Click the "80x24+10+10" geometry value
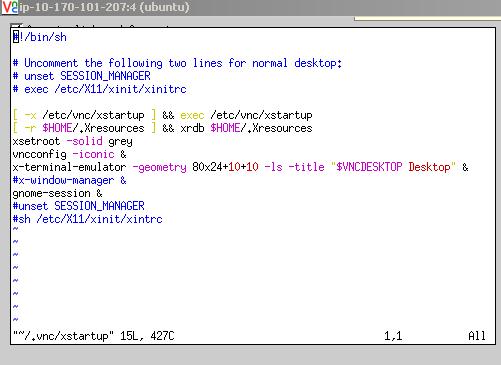The image size is (501, 365). coord(225,167)
